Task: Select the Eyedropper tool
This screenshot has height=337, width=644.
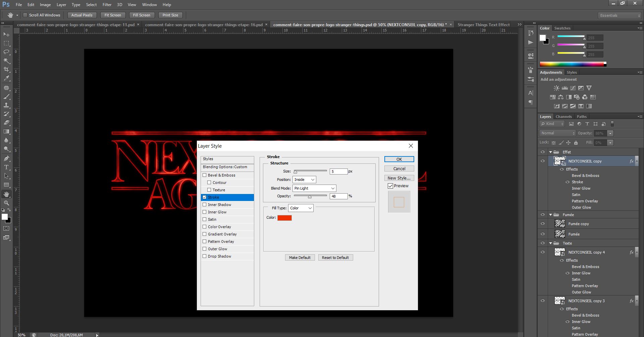Action: pos(6,78)
